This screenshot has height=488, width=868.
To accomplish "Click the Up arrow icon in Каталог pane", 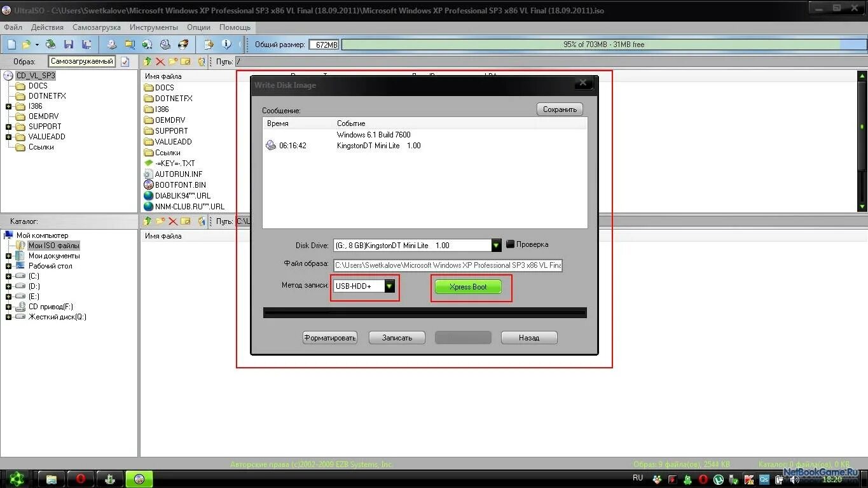I will (x=148, y=221).
